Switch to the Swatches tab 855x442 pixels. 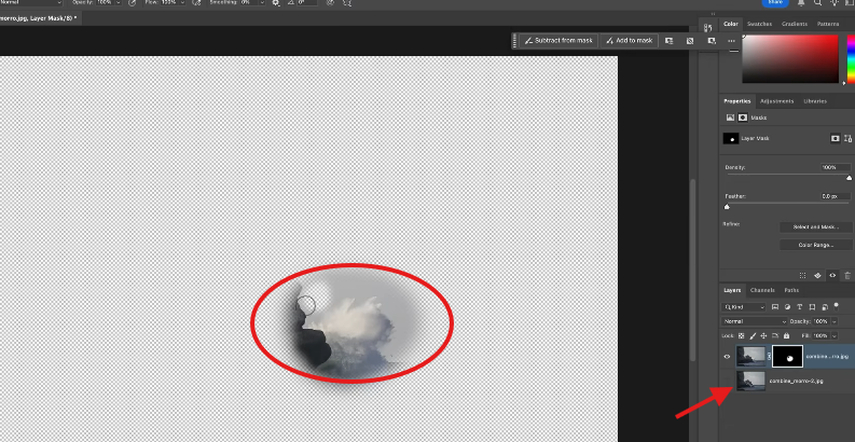tap(759, 24)
